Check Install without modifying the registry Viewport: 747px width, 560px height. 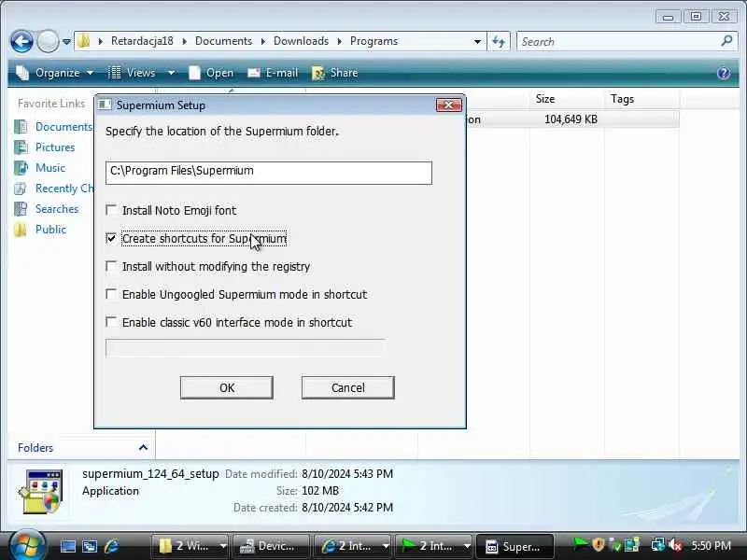111,266
